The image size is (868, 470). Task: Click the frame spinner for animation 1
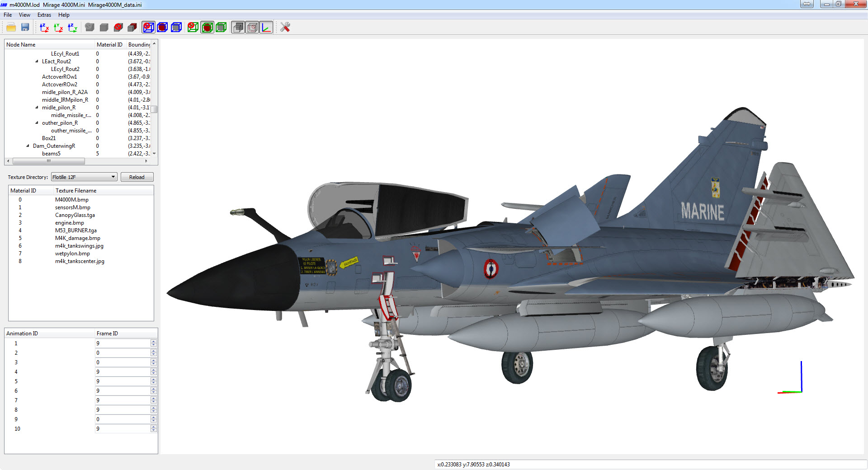154,343
